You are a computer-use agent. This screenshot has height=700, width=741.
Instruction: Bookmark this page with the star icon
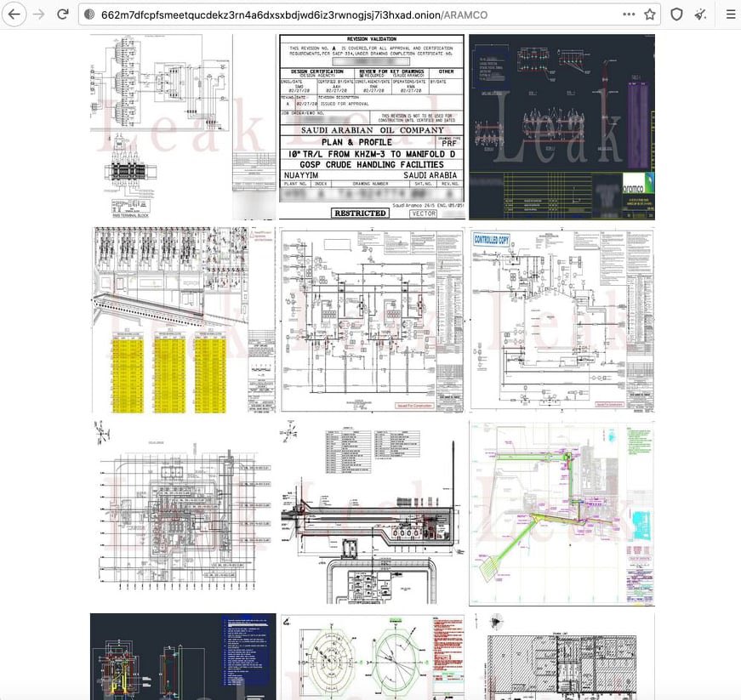point(650,14)
